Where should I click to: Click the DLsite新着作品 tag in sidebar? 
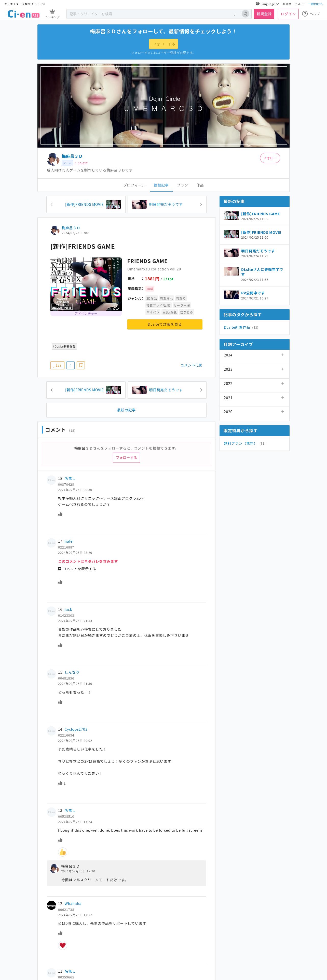click(237, 327)
